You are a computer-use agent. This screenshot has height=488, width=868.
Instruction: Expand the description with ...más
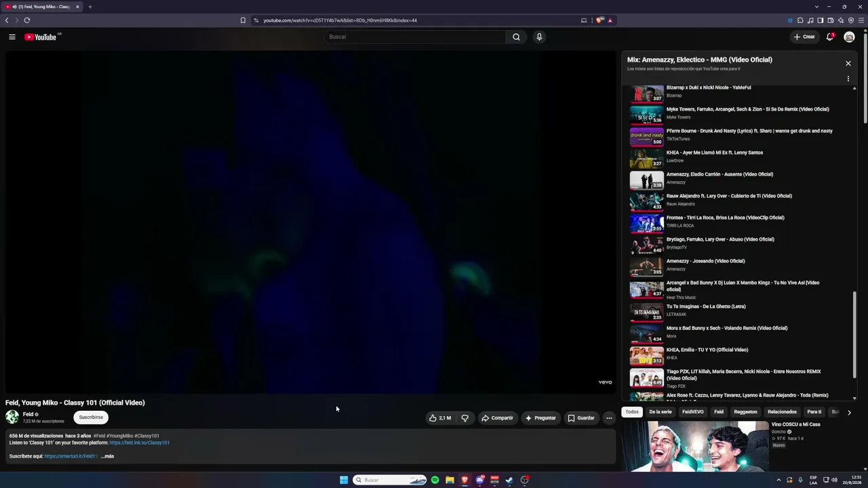click(107, 456)
